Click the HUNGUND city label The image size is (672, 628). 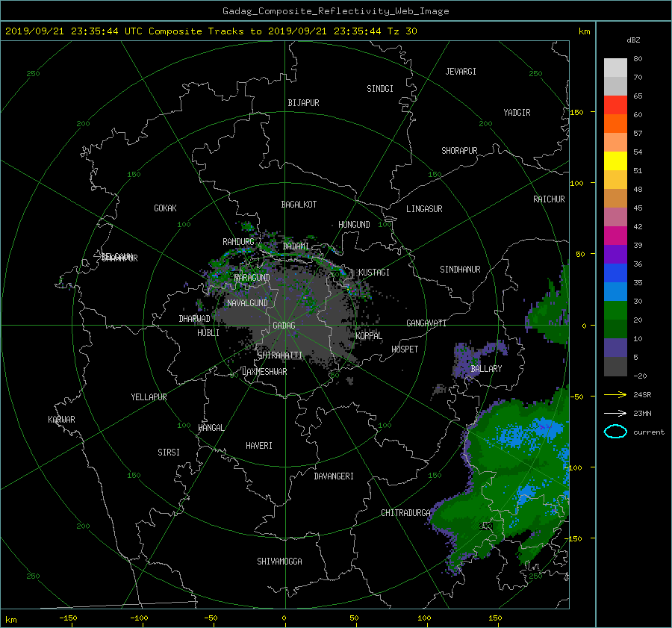tap(354, 225)
